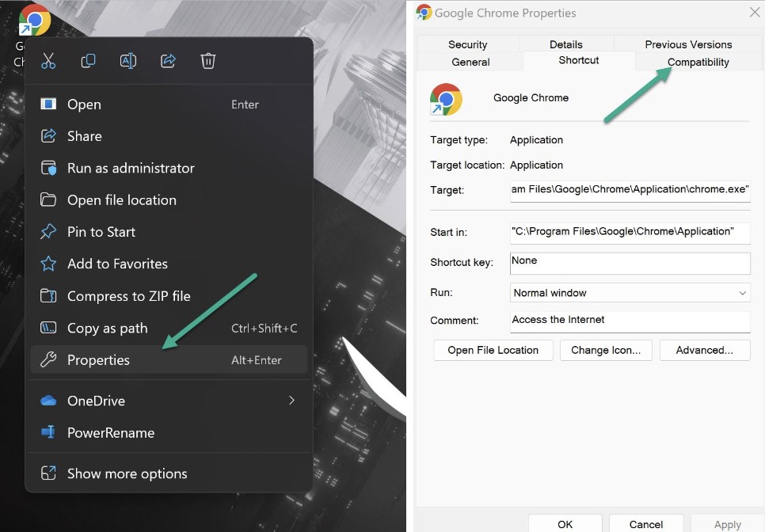
Task: Click the Copy icon in context menu
Action: [x=88, y=60]
